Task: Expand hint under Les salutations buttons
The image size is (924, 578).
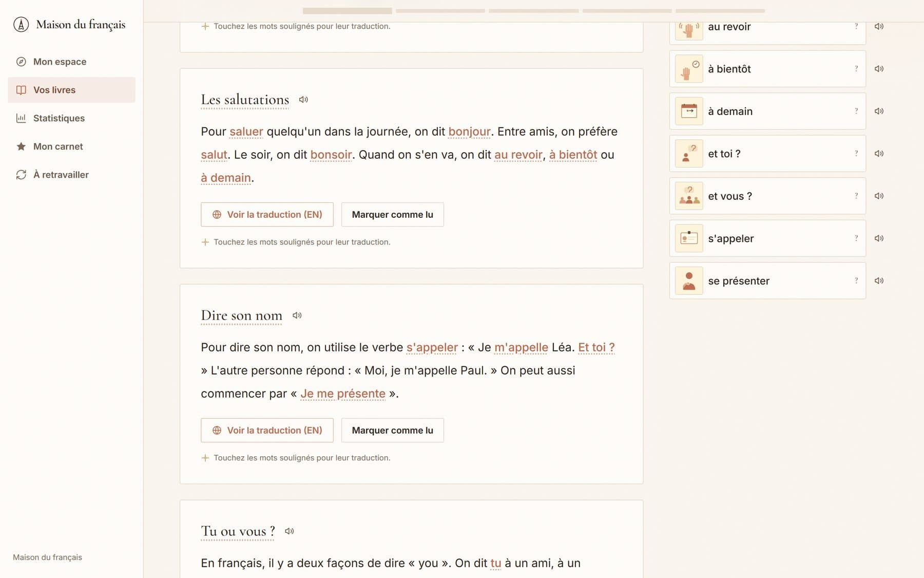Action: [296, 242]
